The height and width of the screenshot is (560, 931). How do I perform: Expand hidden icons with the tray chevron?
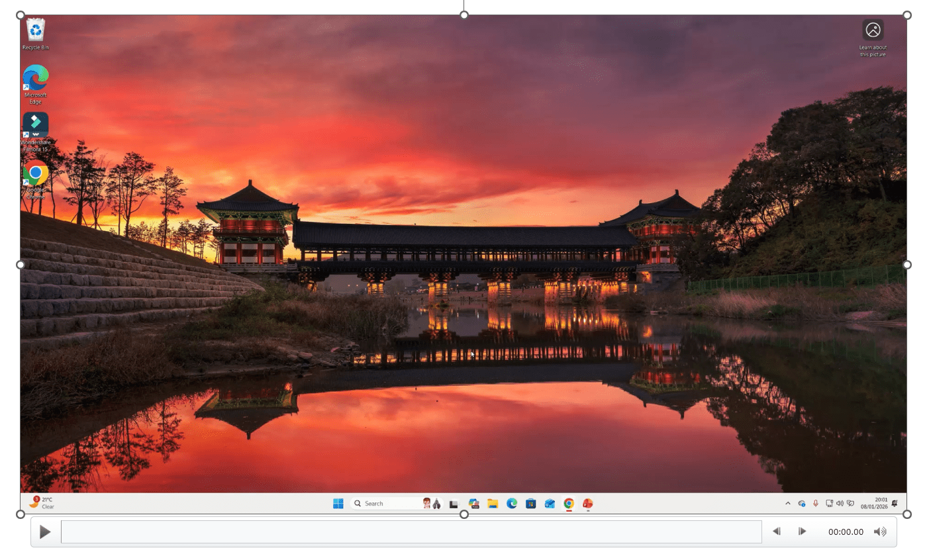pos(788,503)
